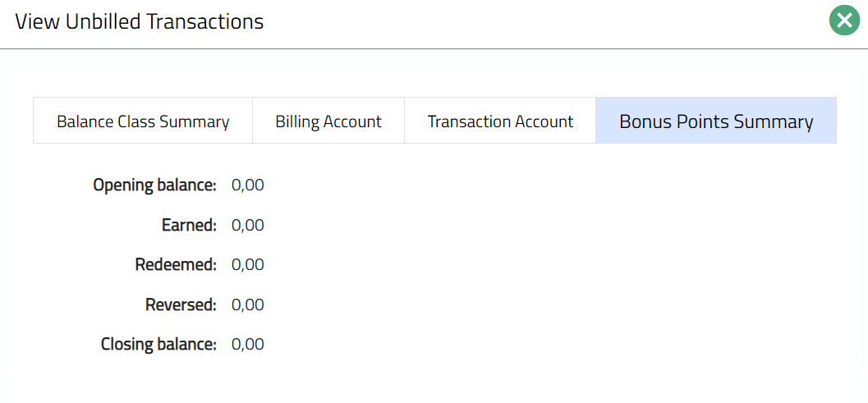Viewport: 868px width, 403px height.
Task: Switch to the Balance Class Summary tab
Action: point(143,121)
